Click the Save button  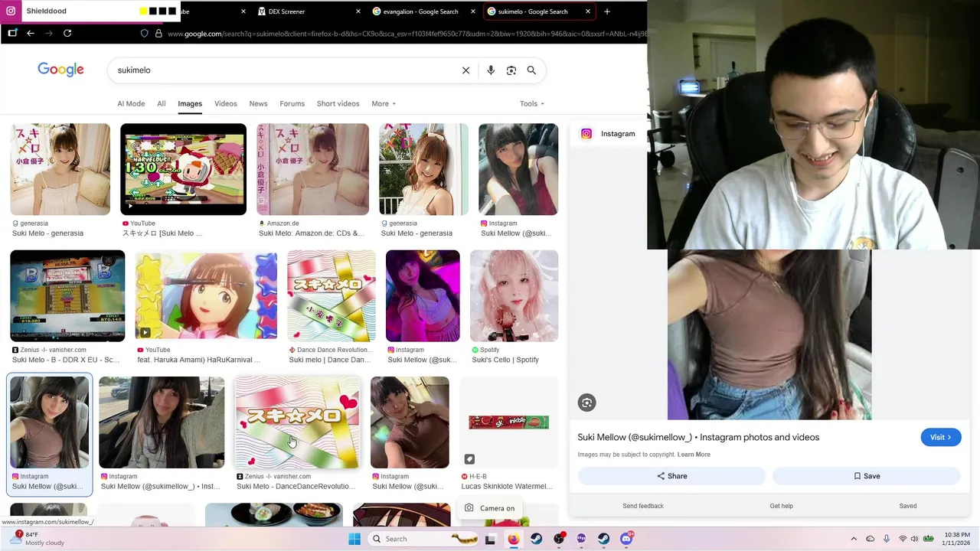point(867,476)
